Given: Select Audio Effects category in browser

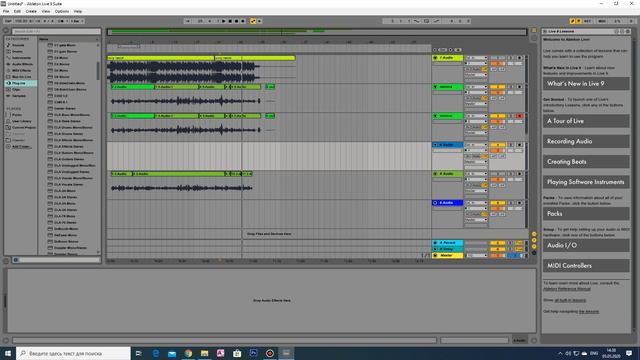Looking at the screenshot, I should click(x=22, y=64).
